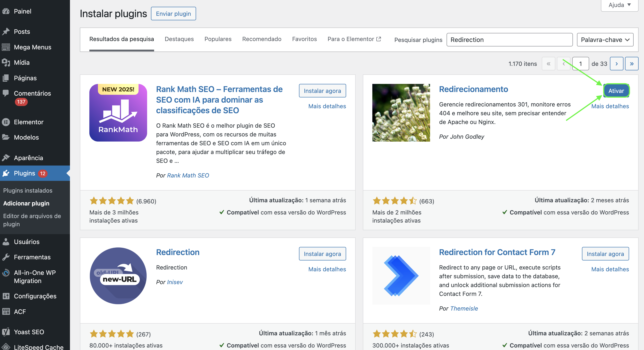
Task: Open the Plugins instalados submenu item
Action: pyautogui.click(x=28, y=190)
